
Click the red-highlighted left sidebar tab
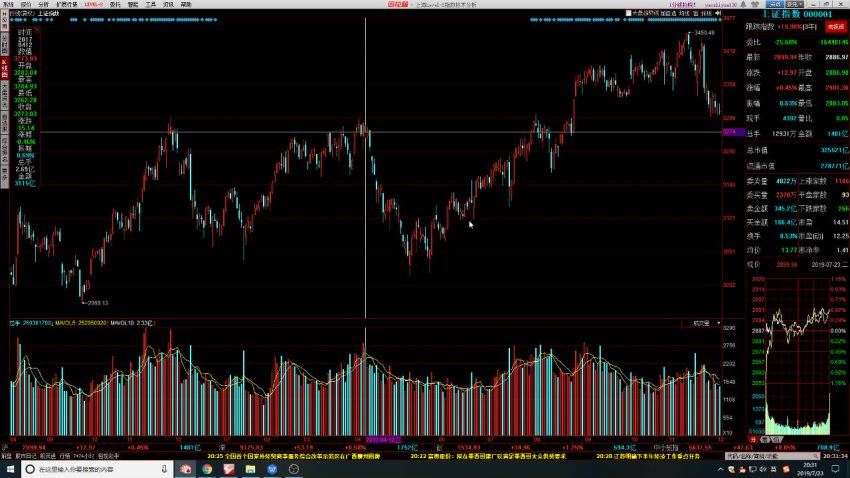(x=4, y=69)
